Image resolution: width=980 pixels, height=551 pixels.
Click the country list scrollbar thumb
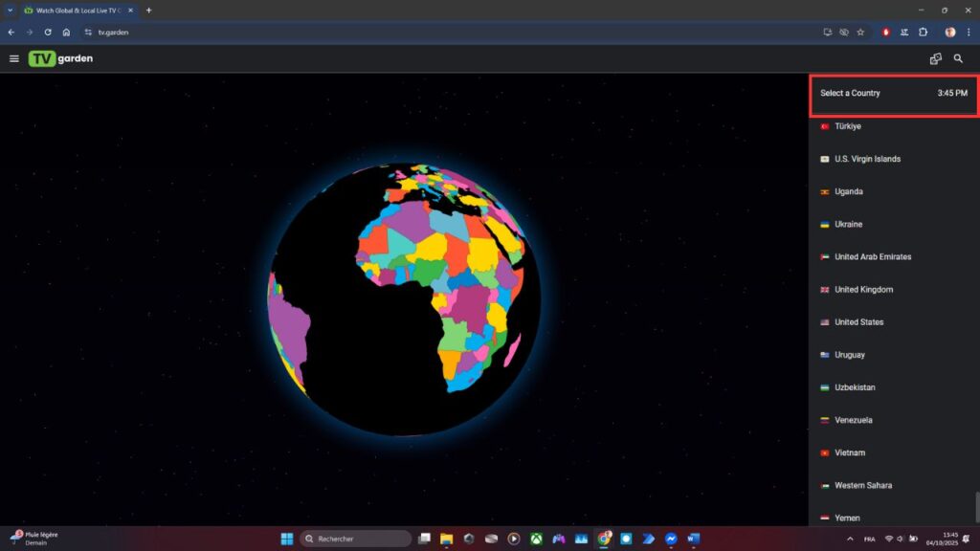point(976,506)
